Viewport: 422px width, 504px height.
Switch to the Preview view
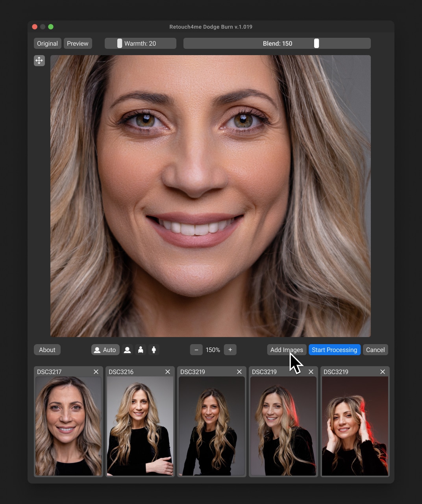(x=78, y=43)
